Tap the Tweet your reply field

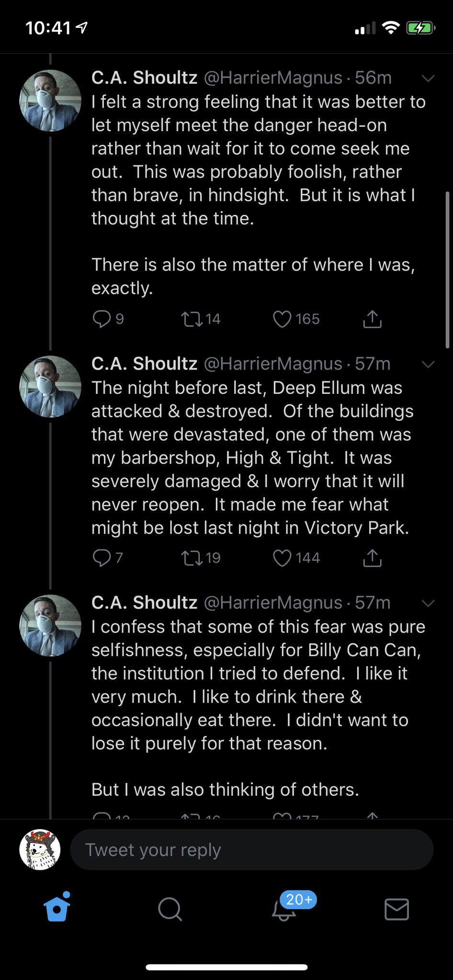tap(251, 850)
